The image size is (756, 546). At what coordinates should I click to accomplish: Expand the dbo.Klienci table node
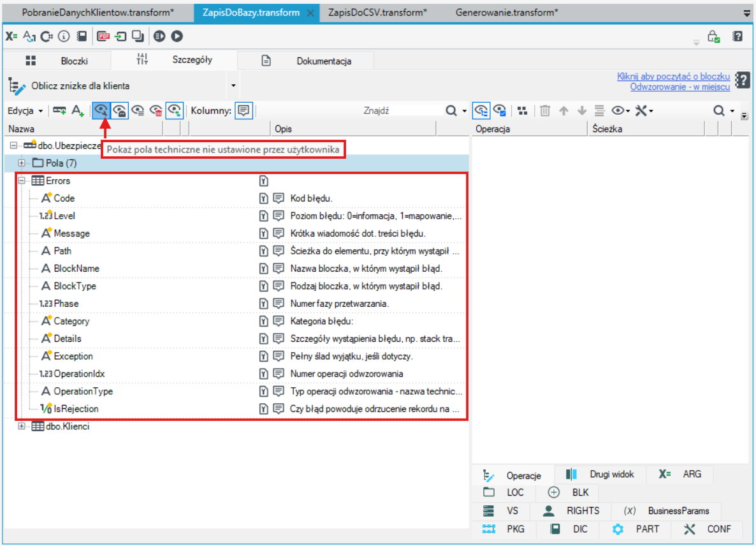tap(22, 426)
